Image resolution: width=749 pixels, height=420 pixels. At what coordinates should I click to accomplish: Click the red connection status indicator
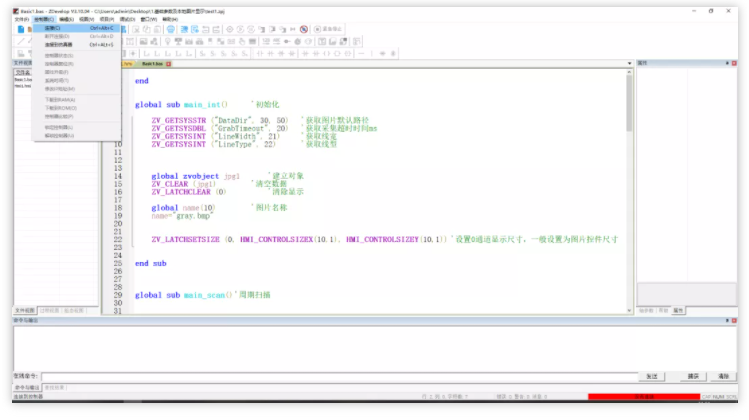(644, 397)
